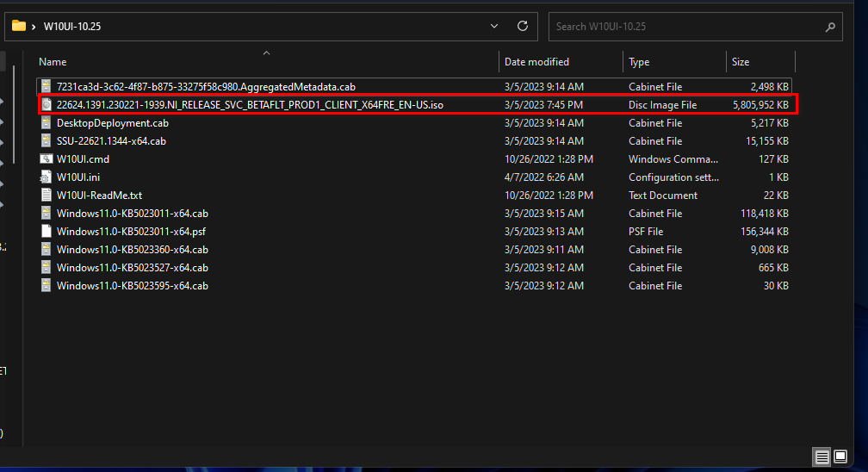The width and height of the screenshot is (868, 472).
Task: Refresh the W10UI-10.25 folder view
Action: click(x=522, y=26)
